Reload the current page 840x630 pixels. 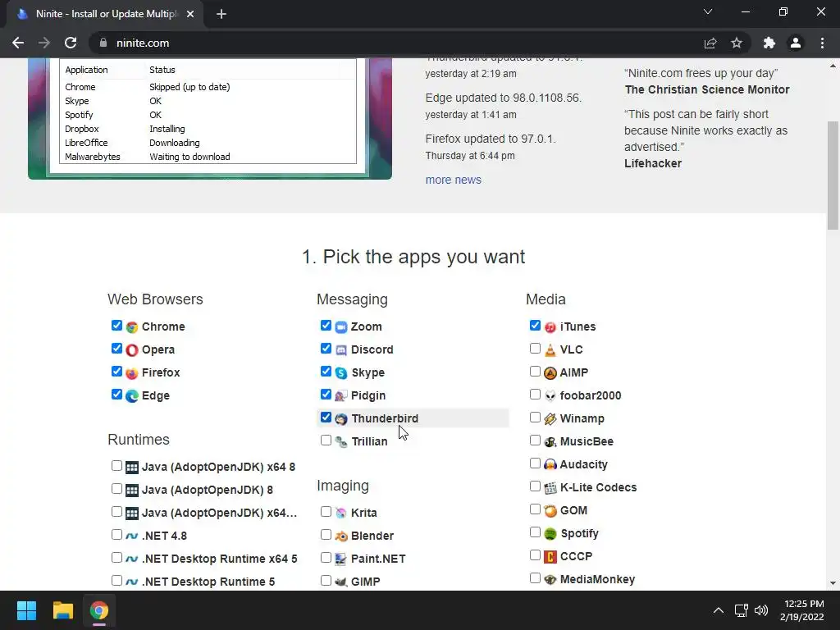click(71, 43)
